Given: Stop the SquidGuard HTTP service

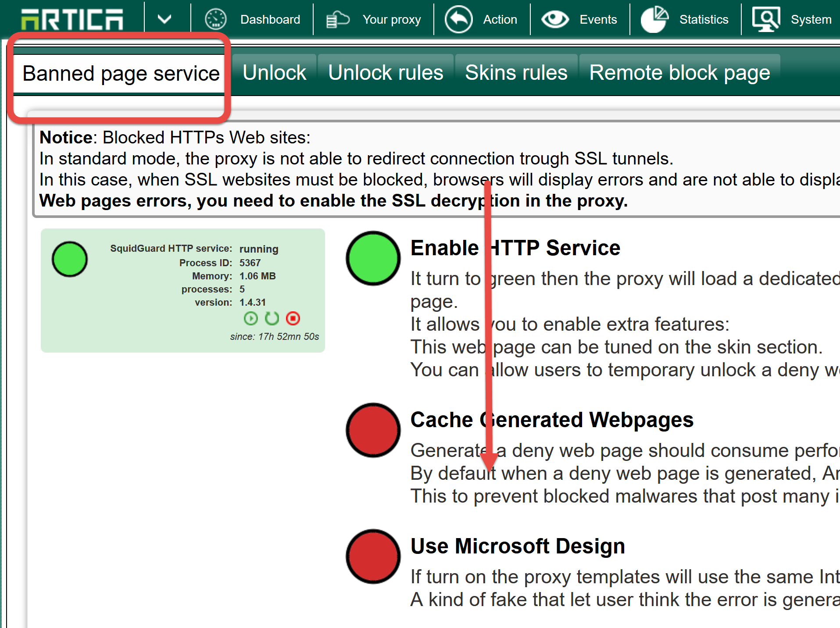Looking at the screenshot, I should pyautogui.click(x=293, y=318).
